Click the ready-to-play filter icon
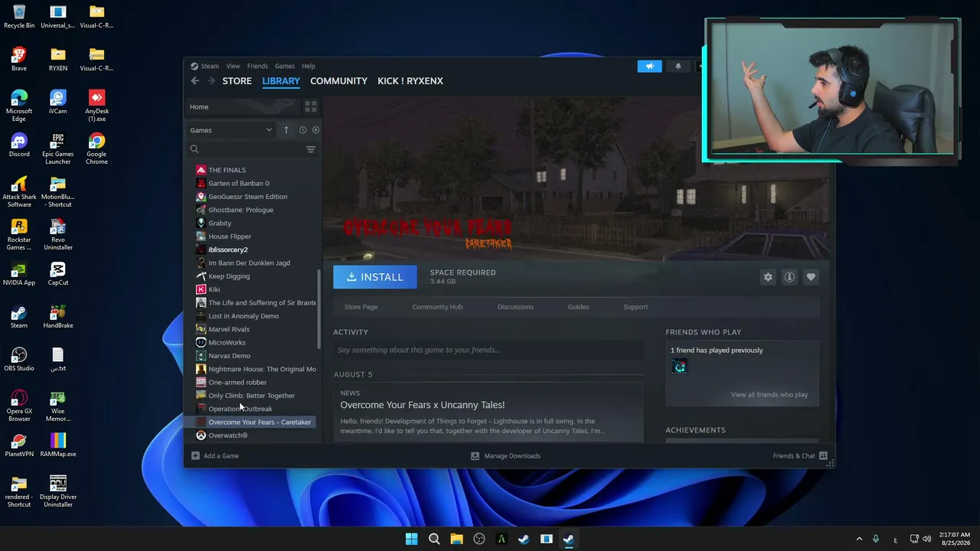The image size is (980, 551). coord(315,130)
